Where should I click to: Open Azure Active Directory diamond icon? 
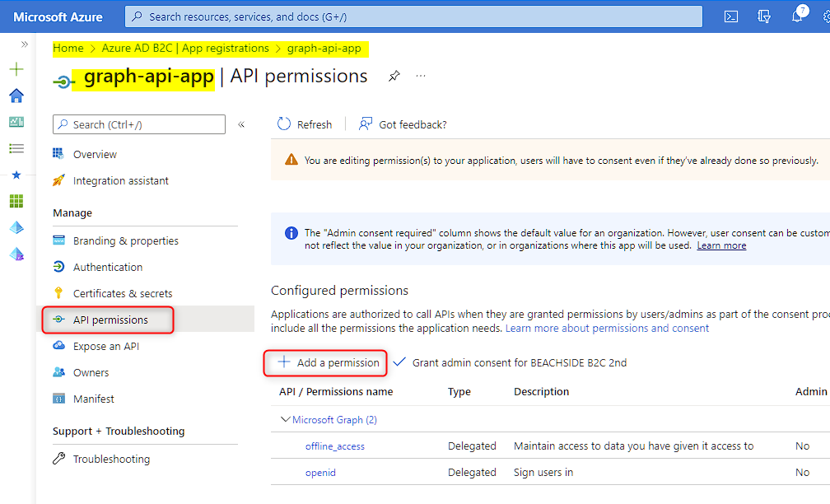coord(16,227)
